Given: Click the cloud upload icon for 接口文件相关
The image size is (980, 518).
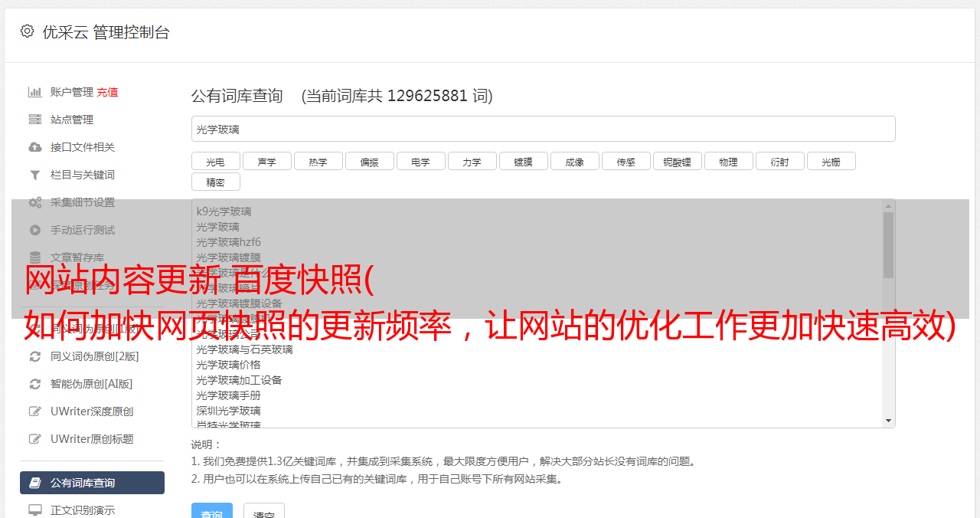Looking at the screenshot, I should point(35,147).
